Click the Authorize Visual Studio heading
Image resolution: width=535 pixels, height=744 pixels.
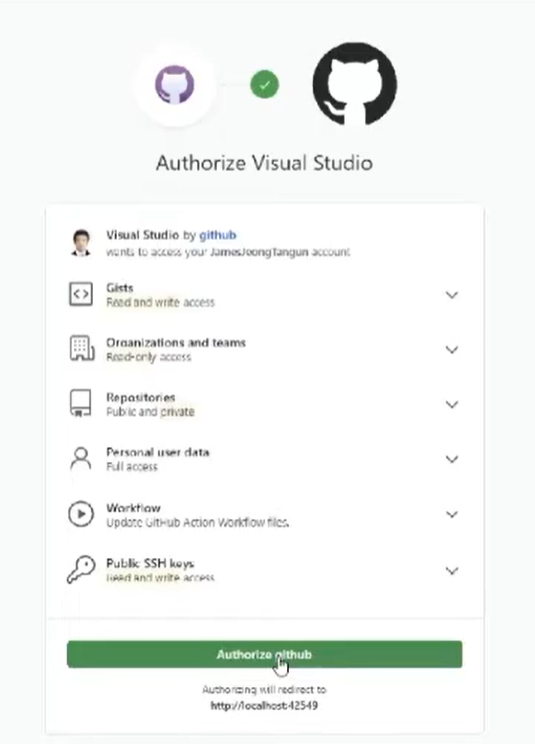[x=265, y=163]
